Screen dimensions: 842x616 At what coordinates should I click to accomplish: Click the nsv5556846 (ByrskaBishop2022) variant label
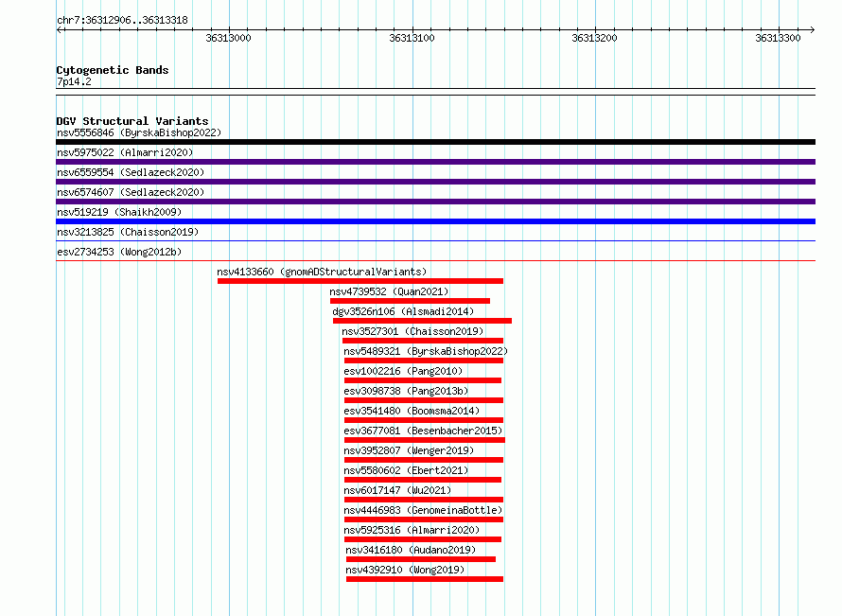[139, 132]
